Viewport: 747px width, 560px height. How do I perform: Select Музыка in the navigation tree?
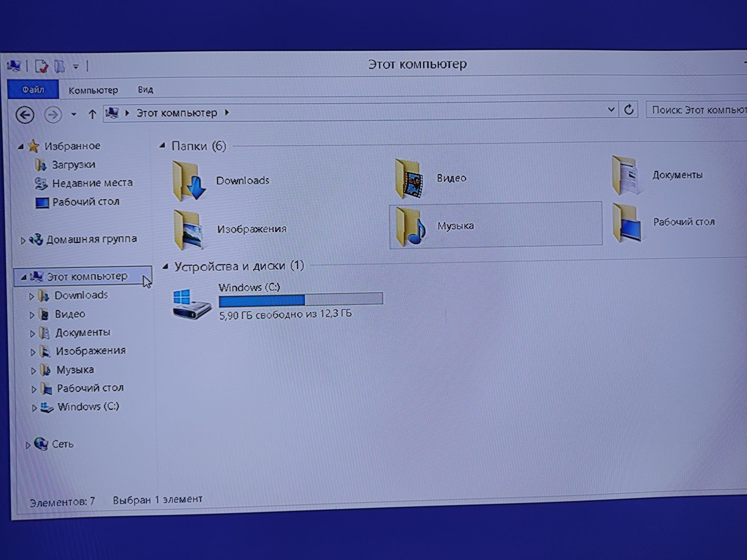75,370
